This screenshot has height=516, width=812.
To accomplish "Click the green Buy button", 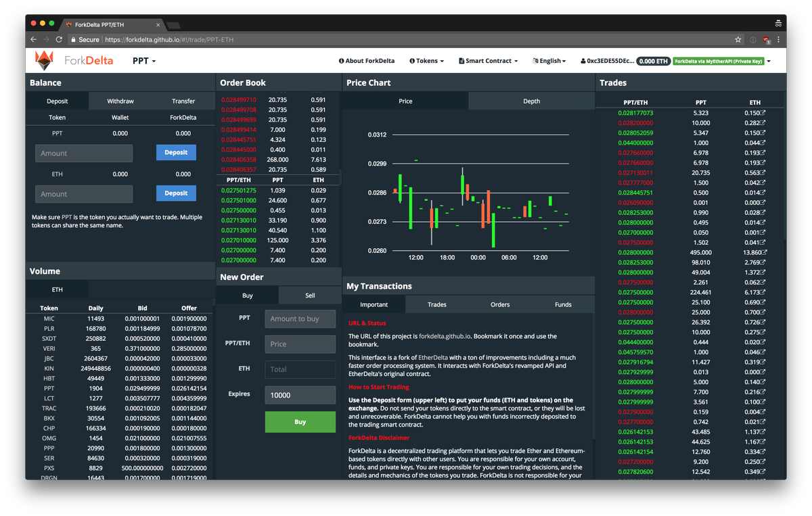I will click(x=300, y=422).
